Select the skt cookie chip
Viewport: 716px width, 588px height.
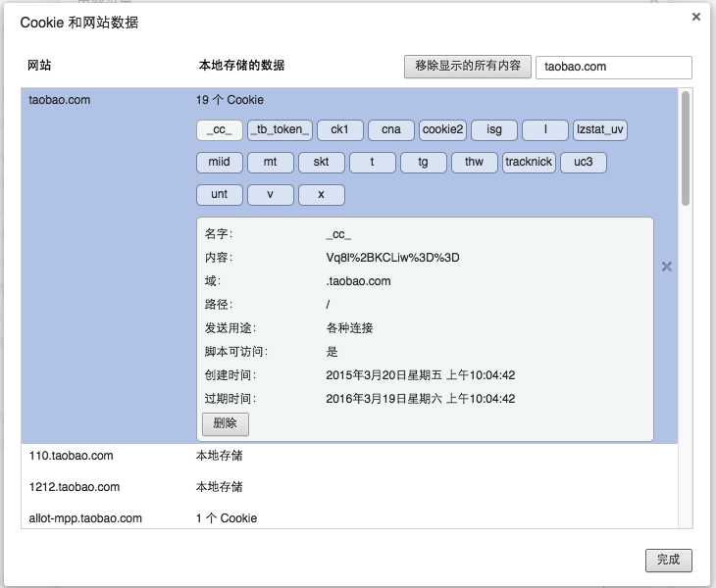point(322,163)
